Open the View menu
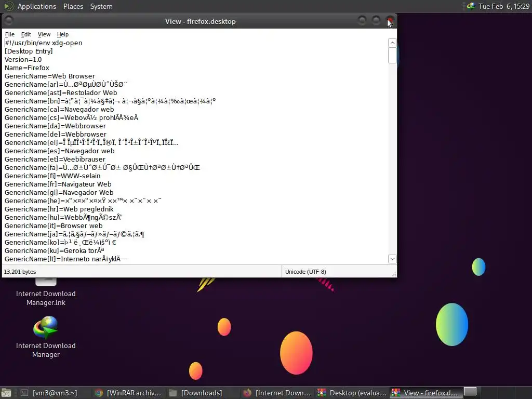Screen dimensions: 532x399 point(44,34)
